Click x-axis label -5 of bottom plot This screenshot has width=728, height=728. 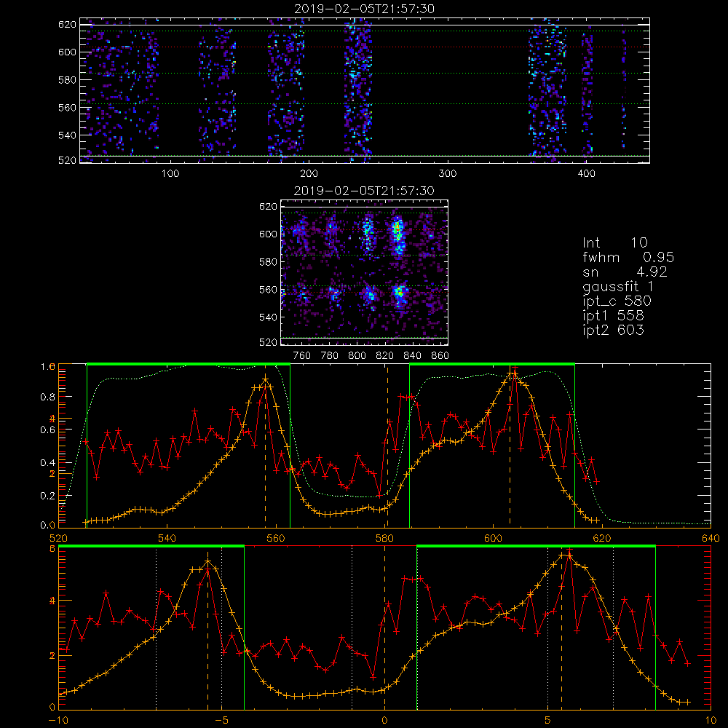coord(222,720)
